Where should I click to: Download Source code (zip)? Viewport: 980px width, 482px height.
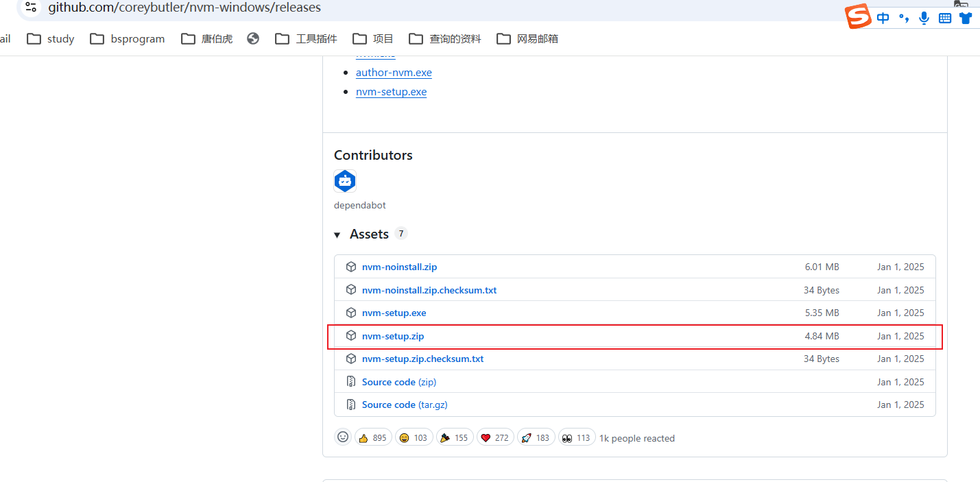click(399, 382)
